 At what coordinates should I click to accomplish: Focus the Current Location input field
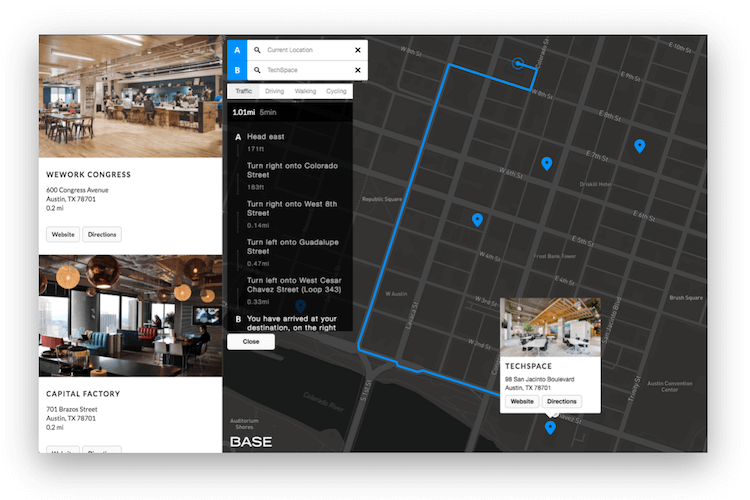(x=307, y=50)
